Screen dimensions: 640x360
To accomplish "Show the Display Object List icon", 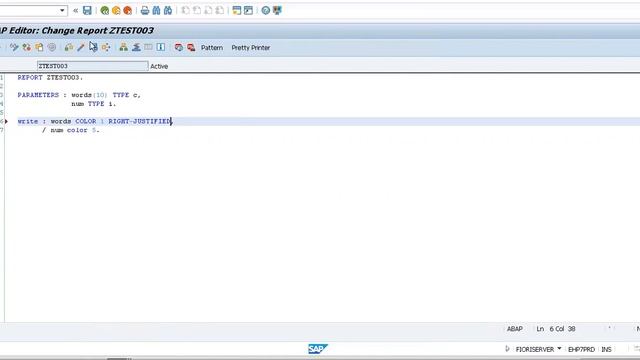I will [123, 48].
